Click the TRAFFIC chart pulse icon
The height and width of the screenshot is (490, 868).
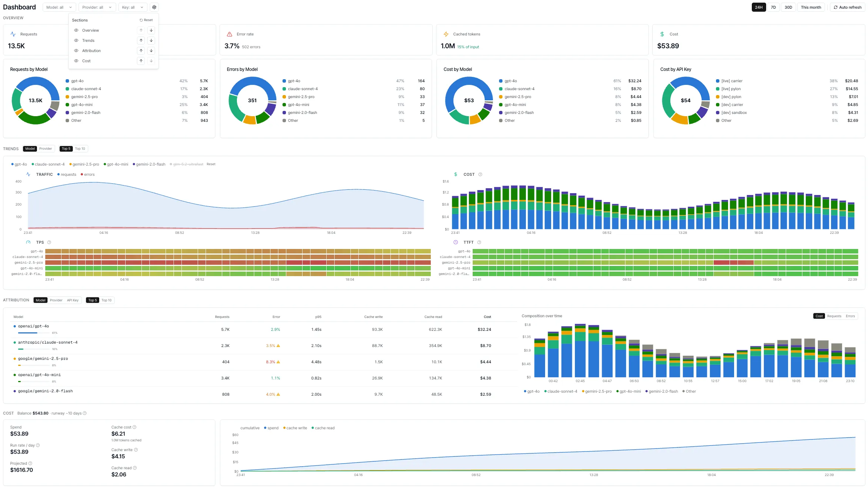(x=28, y=174)
